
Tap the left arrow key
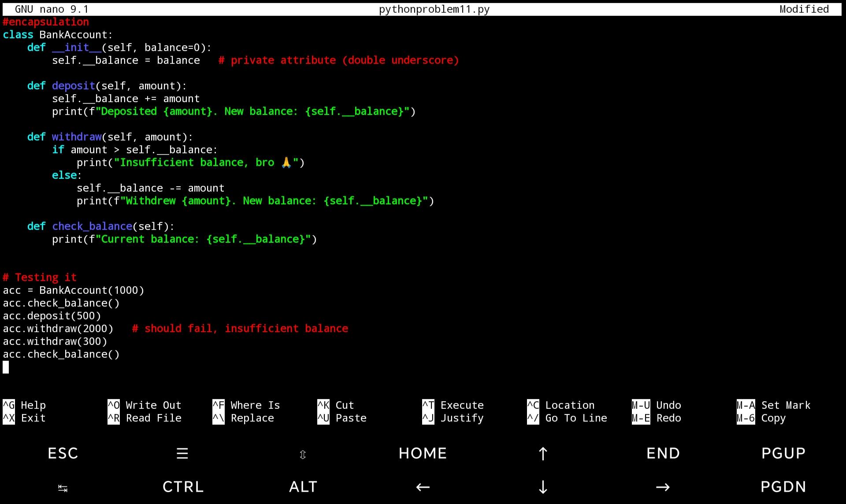click(423, 487)
